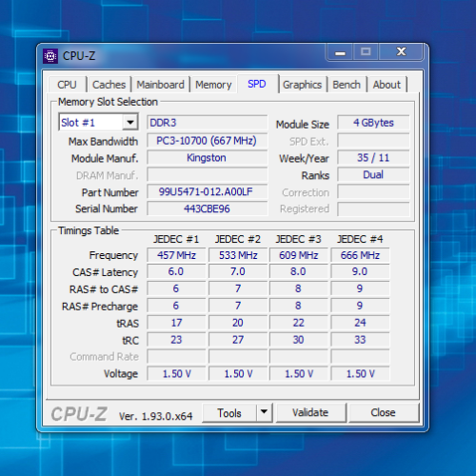Click the empty DRAM Manuf. field
The image size is (476, 476).
207,175
